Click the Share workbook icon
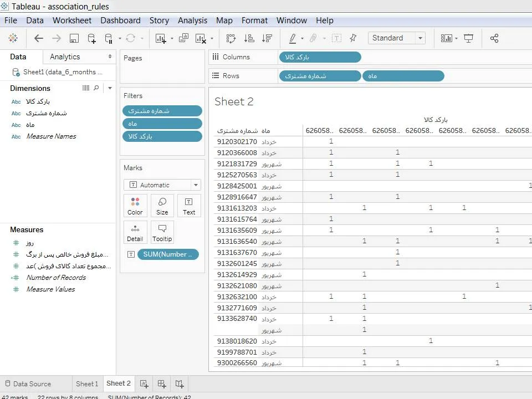The width and height of the screenshot is (532, 399). (x=494, y=38)
